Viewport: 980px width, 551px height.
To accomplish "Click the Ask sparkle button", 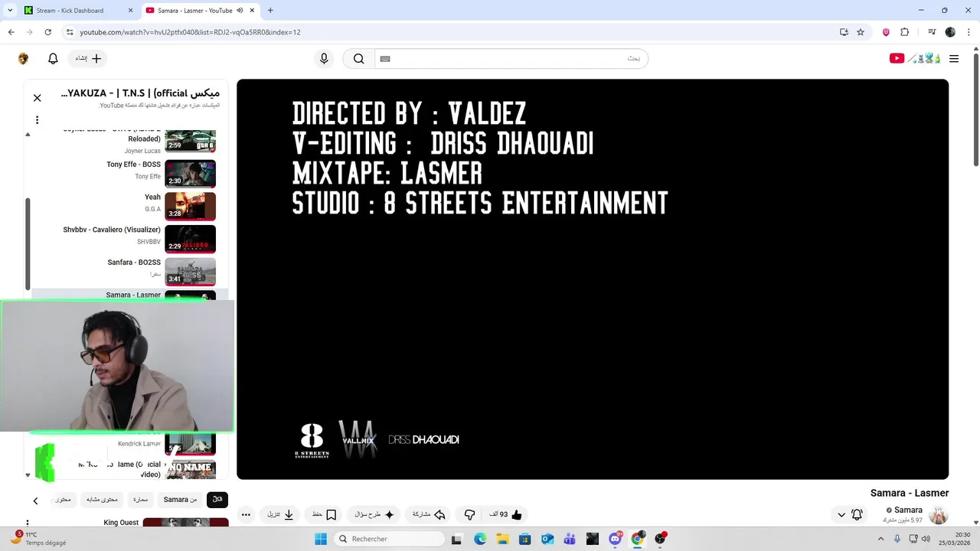I will (374, 515).
